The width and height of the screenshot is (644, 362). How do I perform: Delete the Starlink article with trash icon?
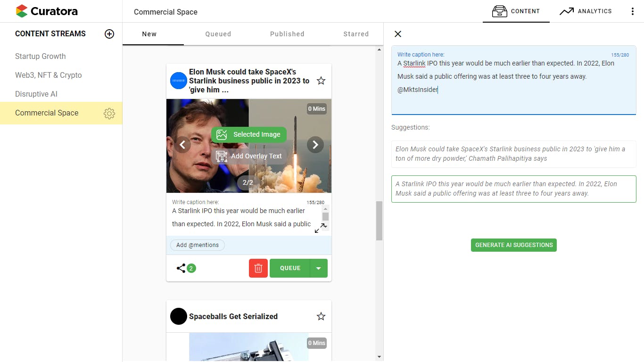click(258, 268)
